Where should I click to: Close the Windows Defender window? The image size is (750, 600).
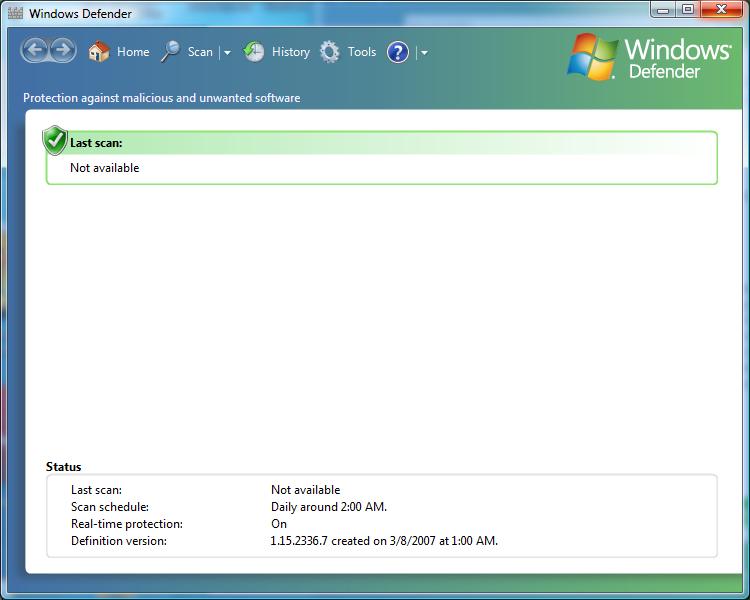click(x=722, y=10)
